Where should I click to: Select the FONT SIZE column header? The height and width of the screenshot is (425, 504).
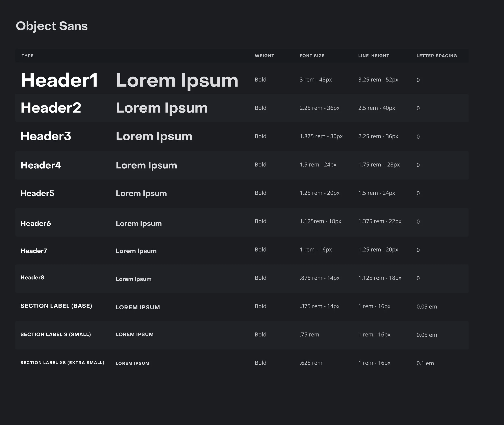click(x=312, y=56)
